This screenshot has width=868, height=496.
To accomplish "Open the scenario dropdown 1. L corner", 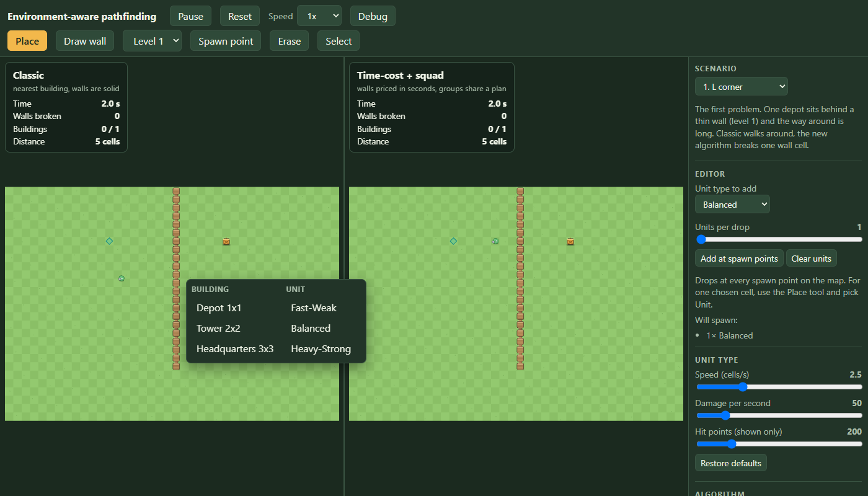I will tap(742, 86).
